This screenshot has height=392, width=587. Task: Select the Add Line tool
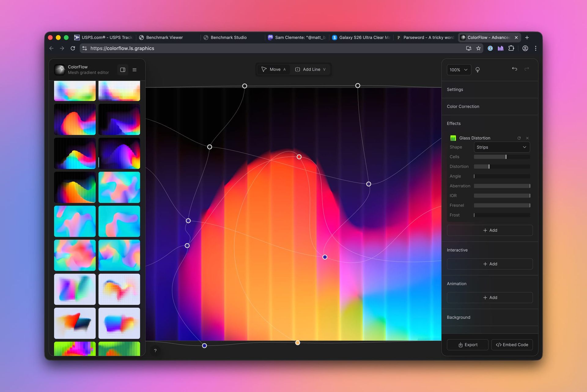(x=310, y=69)
